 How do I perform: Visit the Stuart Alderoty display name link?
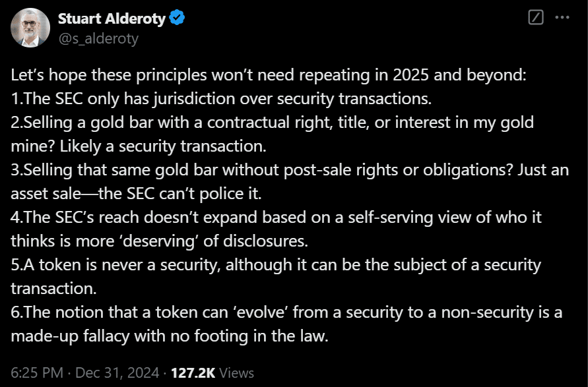(x=112, y=18)
